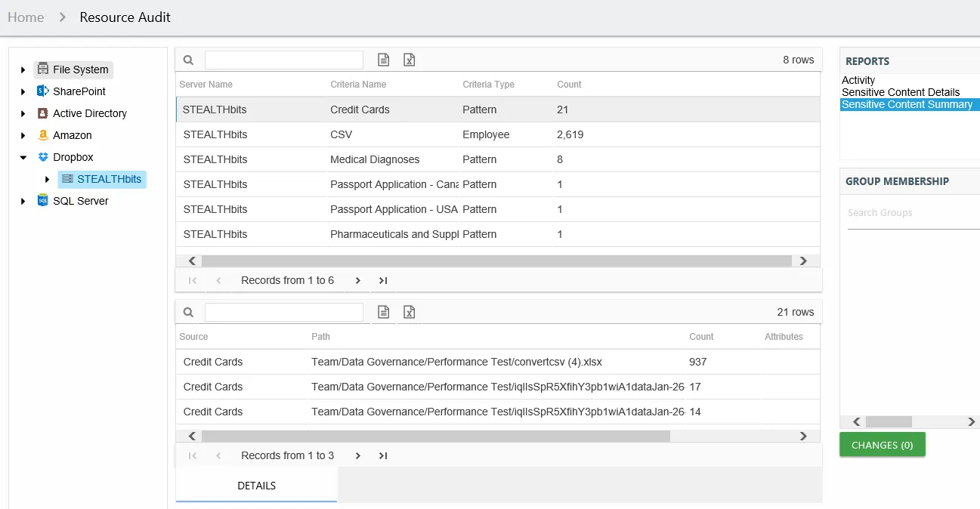The width and height of the screenshot is (980, 509).
Task: Sort by Server Name column header
Action: tap(206, 85)
